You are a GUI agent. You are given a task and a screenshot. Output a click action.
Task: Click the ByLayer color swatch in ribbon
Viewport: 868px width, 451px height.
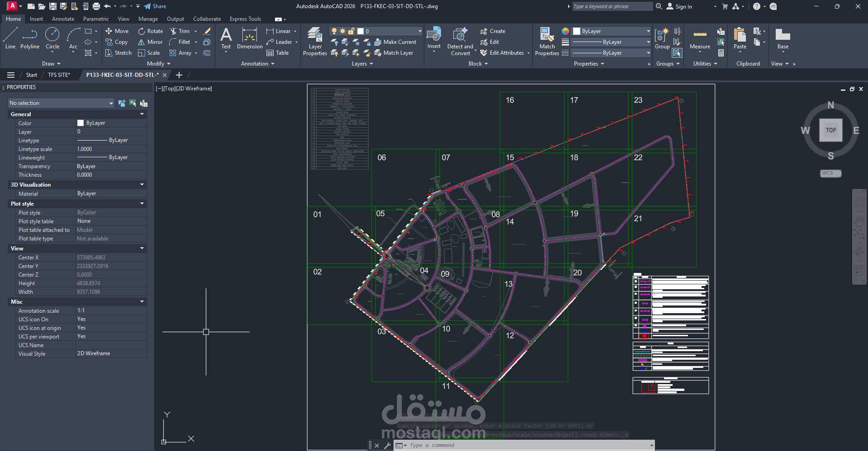point(577,31)
